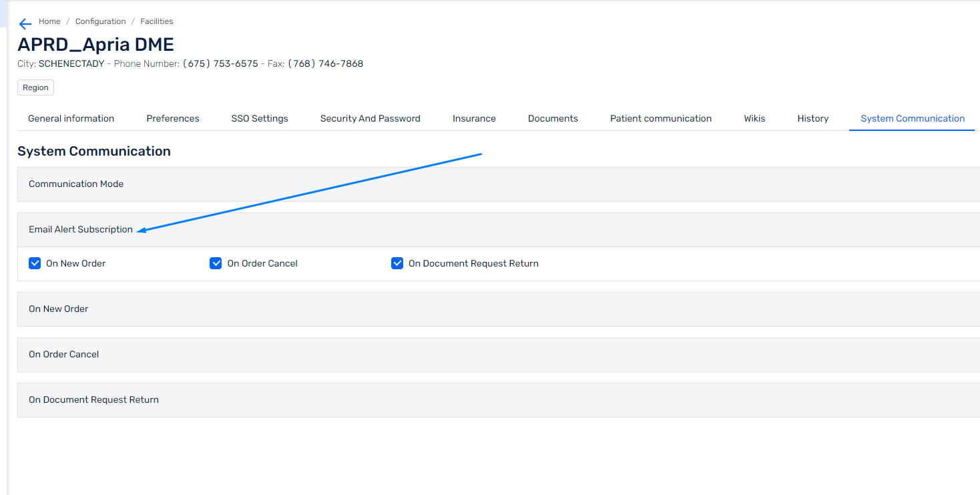
Task: Open the Facilities breadcrumb
Action: pos(157,21)
